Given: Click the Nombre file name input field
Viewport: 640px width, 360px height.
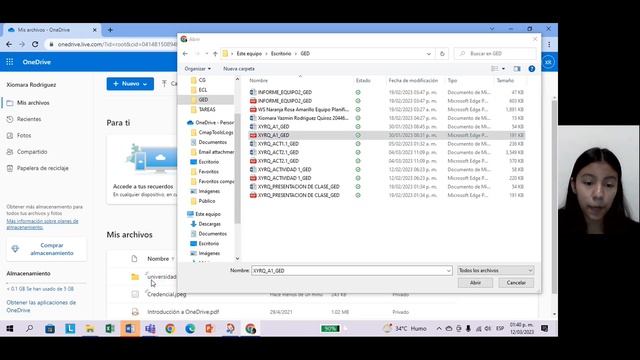Looking at the screenshot, I should pyautogui.click(x=351, y=271).
